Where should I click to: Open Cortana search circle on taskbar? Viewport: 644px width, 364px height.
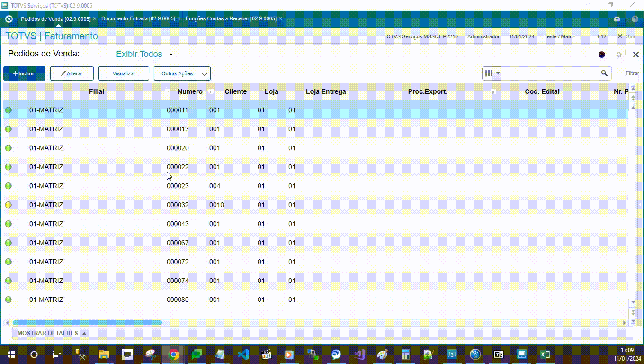(x=34, y=355)
